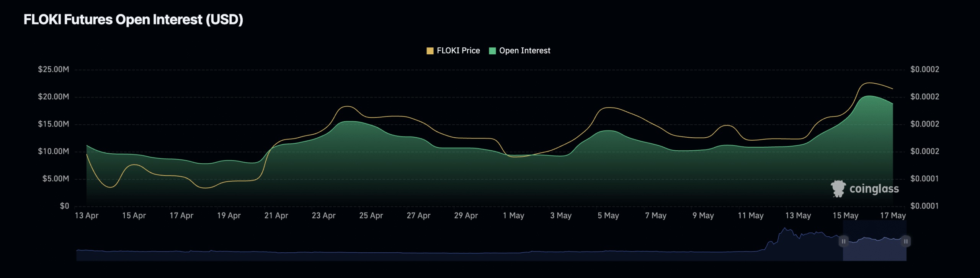Click the 15 Apr date label
This screenshot has width=980, height=278.
point(134,216)
